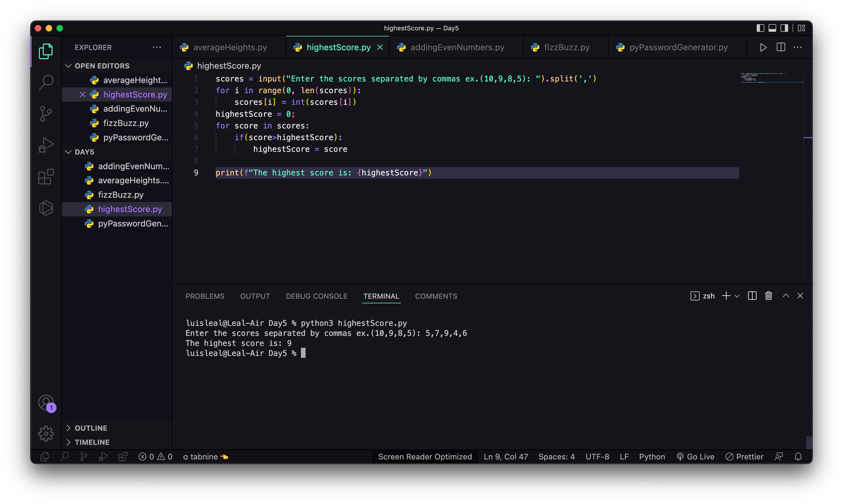Viewport: 843px width, 504px height.
Task: Open the Extensions view
Action: coord(46,177)
